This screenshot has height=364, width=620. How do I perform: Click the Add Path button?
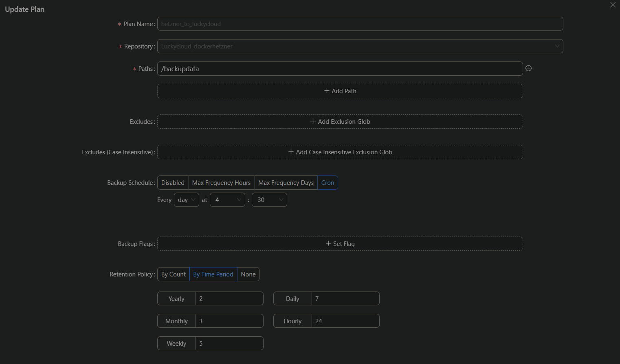(340, 91)
